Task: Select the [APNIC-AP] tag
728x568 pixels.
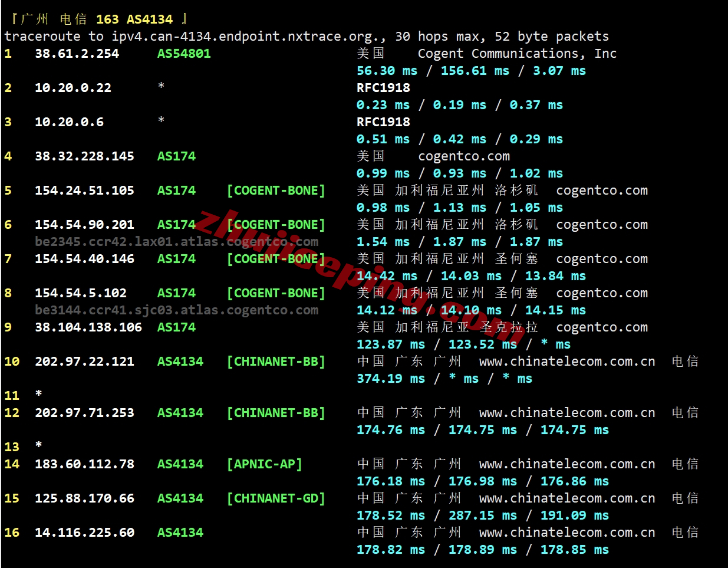Action: [265, 464]
